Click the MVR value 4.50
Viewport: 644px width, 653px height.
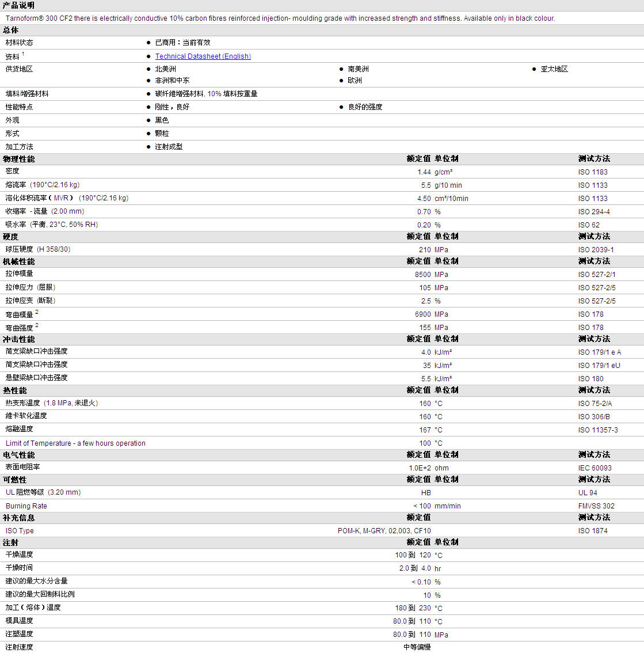[x=424, y=199]
